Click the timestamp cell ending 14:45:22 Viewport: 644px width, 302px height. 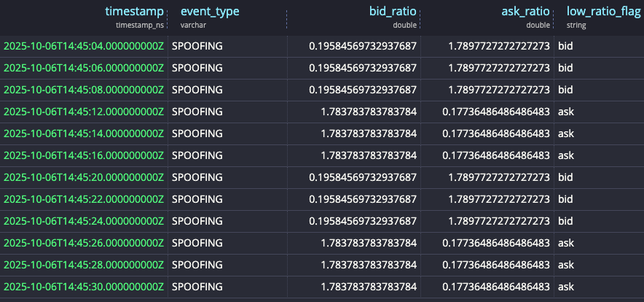[x=85, y=199]
